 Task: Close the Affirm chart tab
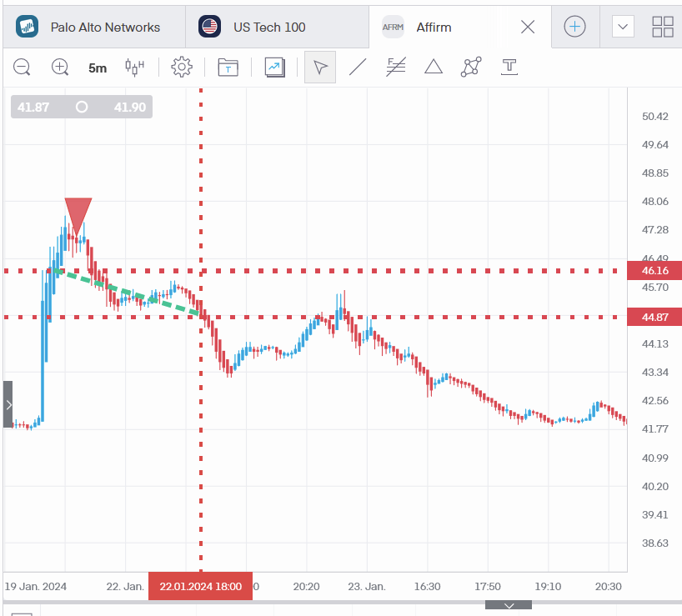coord(528,27)
